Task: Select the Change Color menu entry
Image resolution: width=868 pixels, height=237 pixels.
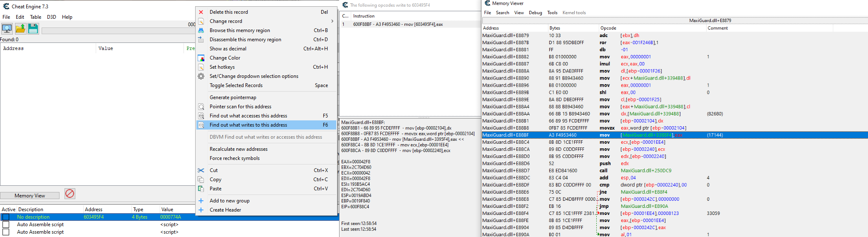Action: pos(225,58)
